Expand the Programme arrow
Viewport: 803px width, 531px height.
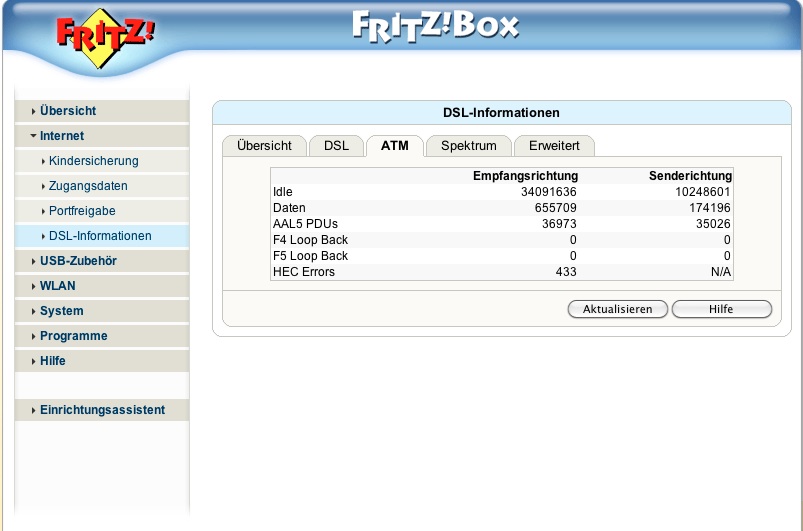click(33, 336)
